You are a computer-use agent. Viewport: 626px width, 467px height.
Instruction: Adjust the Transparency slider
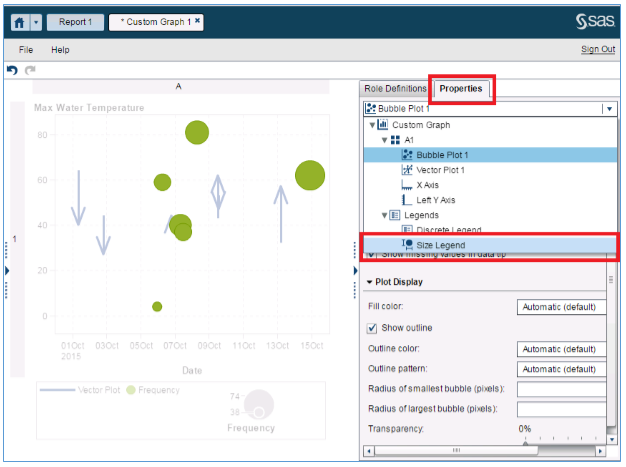click(525, 442)
